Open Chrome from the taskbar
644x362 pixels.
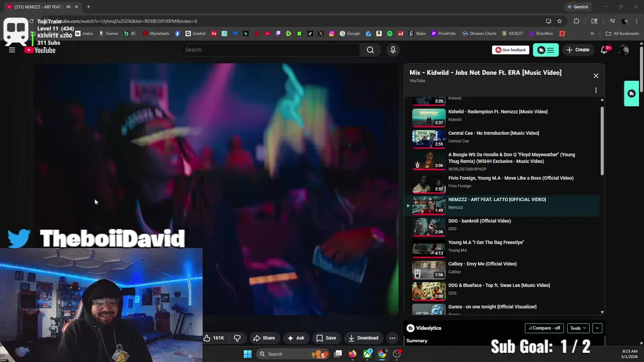(x=382, y=354)
